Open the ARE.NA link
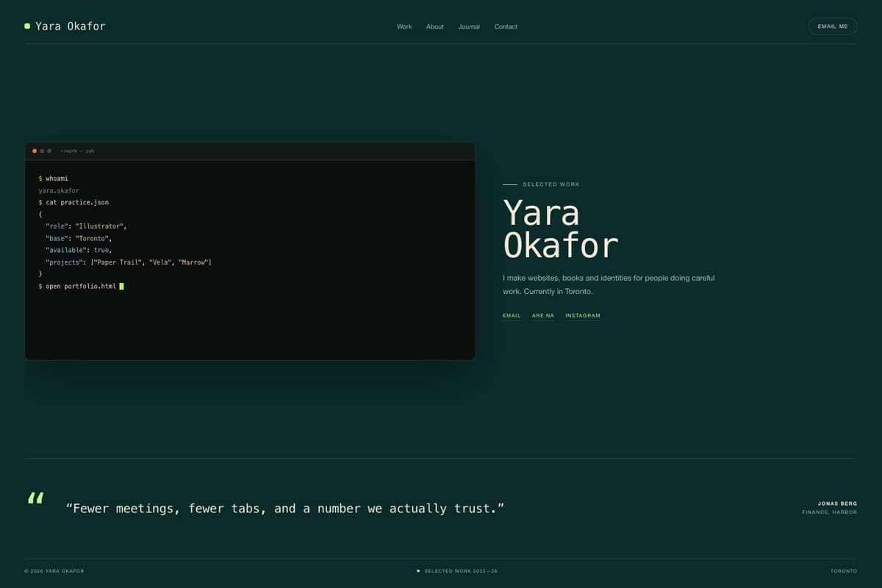 [x=543, y=316]
